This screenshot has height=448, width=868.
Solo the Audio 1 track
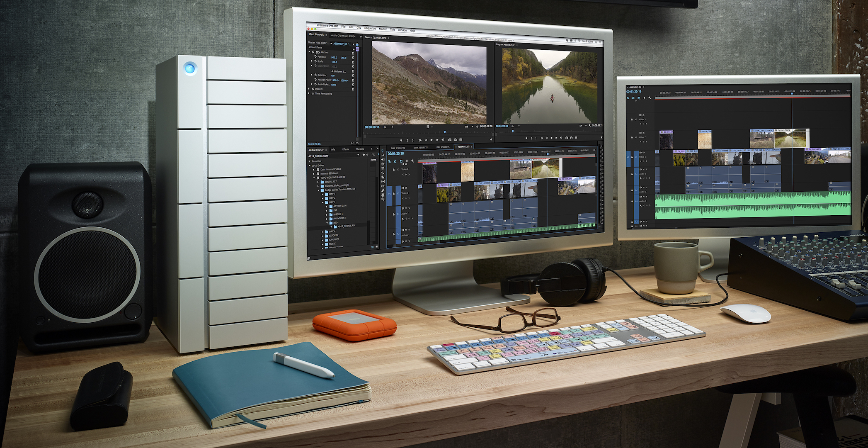click(409, 208)
